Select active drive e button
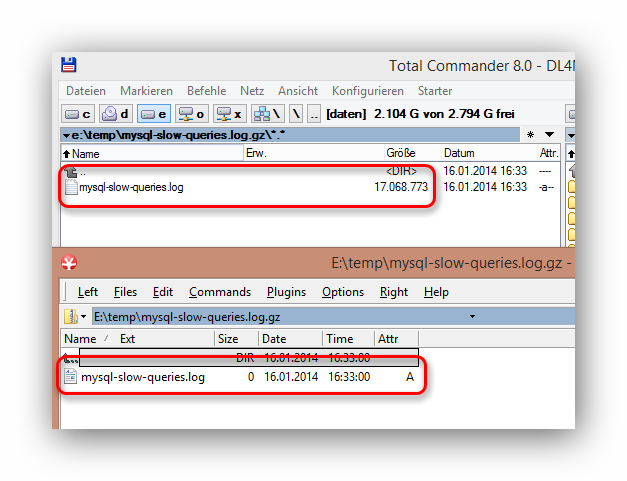The width and height of the screenshot is (627, 481). [x=154, y=114]
